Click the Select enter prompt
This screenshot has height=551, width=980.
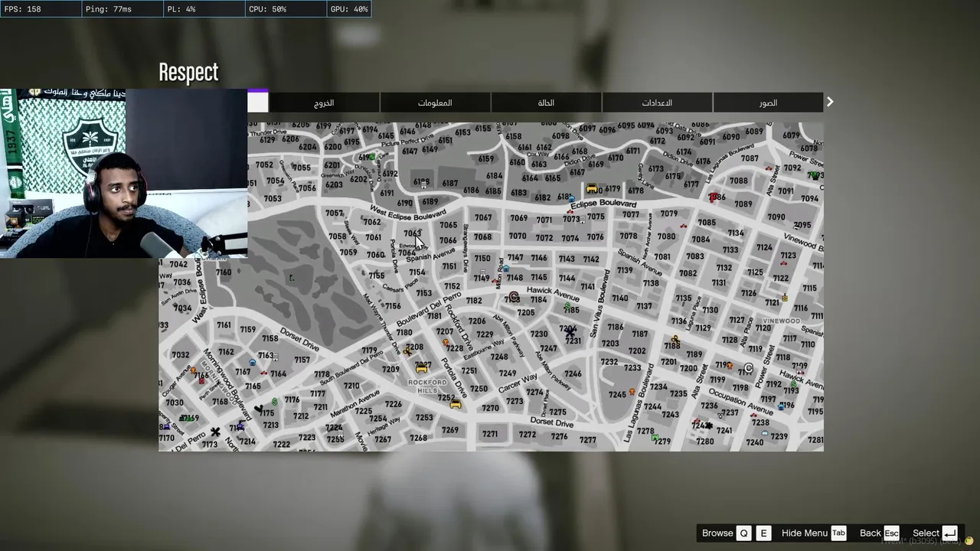[935, 533]
